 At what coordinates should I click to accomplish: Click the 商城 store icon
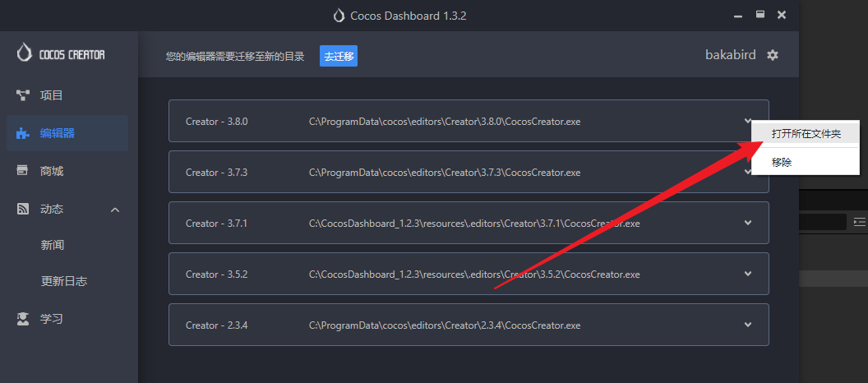tap(23, 171)
